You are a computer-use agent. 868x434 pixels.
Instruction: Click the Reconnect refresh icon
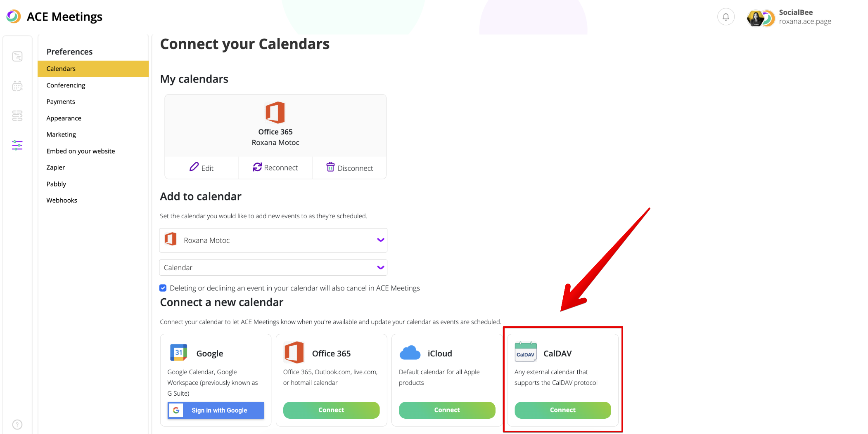coord(257,167)
